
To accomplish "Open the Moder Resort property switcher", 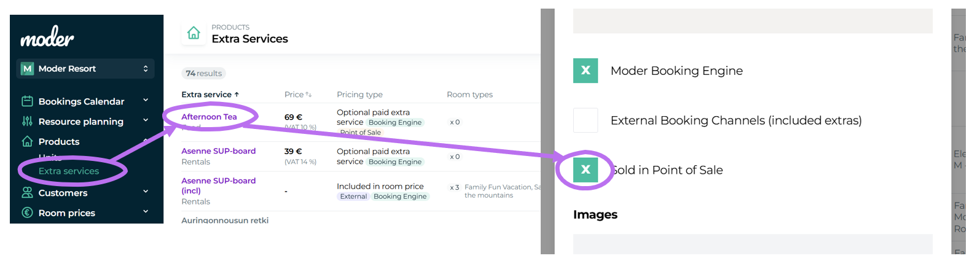I will click(146, 69).
